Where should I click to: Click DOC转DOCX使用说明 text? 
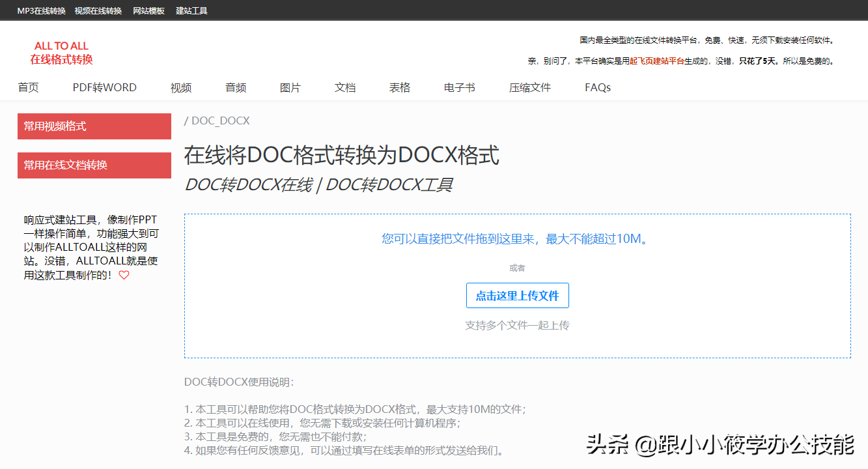click(239, 382)
